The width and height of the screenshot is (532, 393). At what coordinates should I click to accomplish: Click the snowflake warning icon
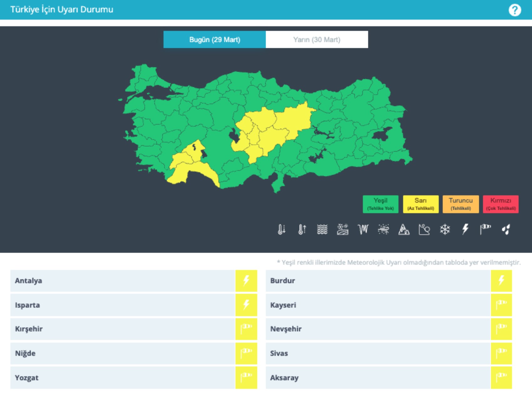point(445,230)
